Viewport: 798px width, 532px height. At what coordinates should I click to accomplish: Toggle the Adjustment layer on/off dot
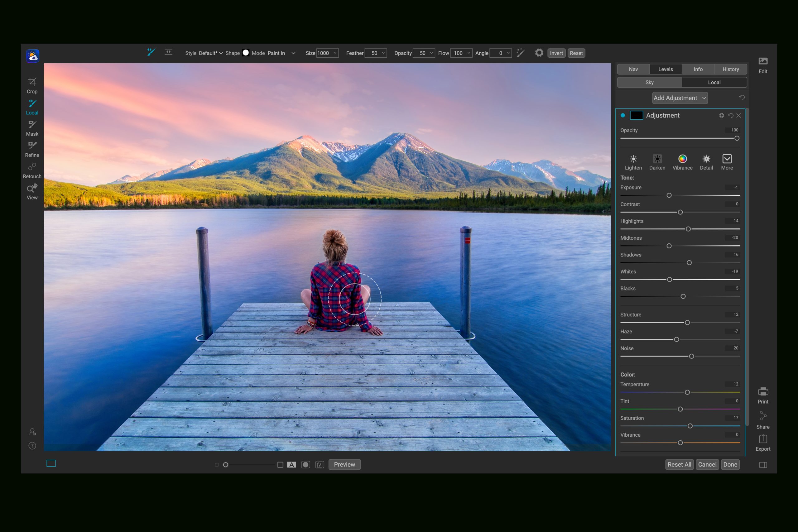click(x=623, y=115)
